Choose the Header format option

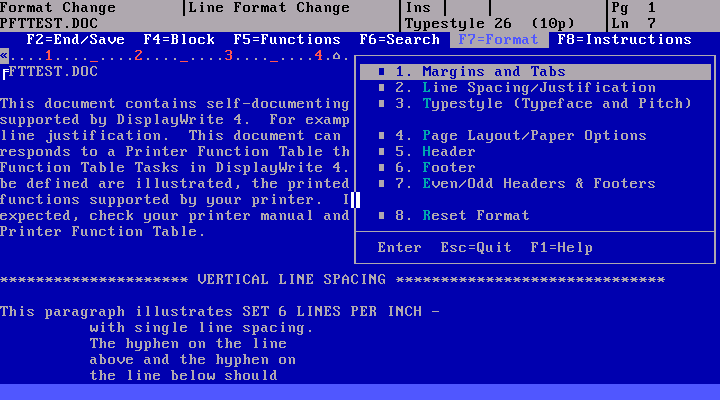point(448,152)
